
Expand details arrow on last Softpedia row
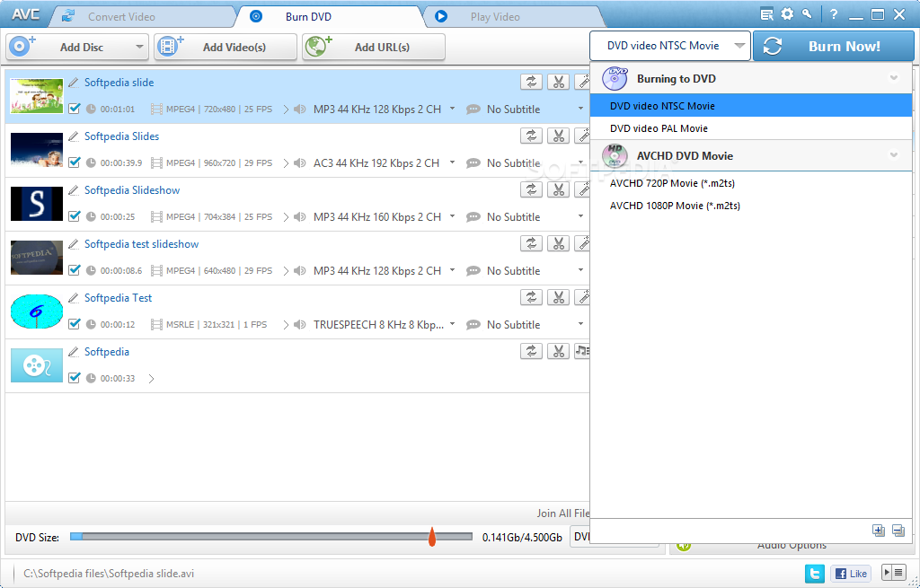tap(151, 379)
